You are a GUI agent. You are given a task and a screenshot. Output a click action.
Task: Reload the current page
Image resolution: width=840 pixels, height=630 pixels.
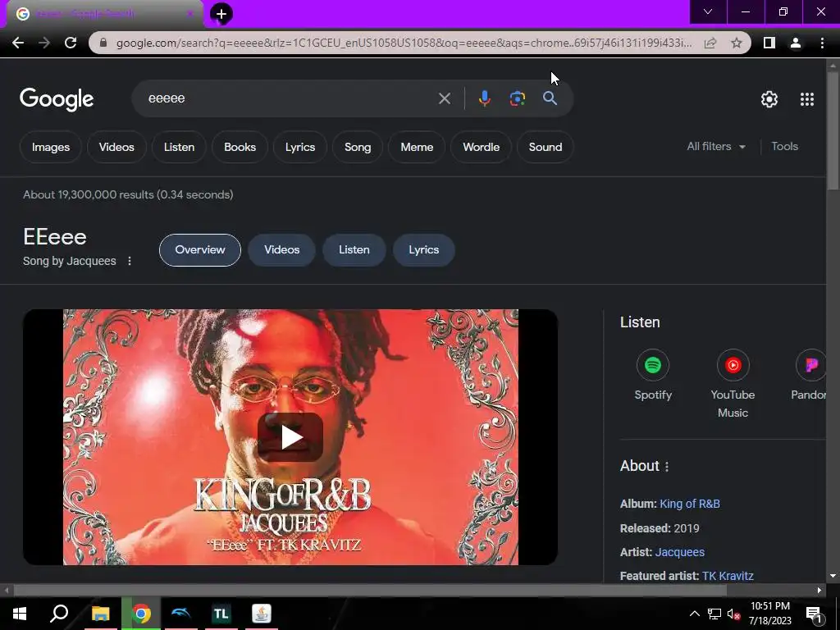click(71, 43)
